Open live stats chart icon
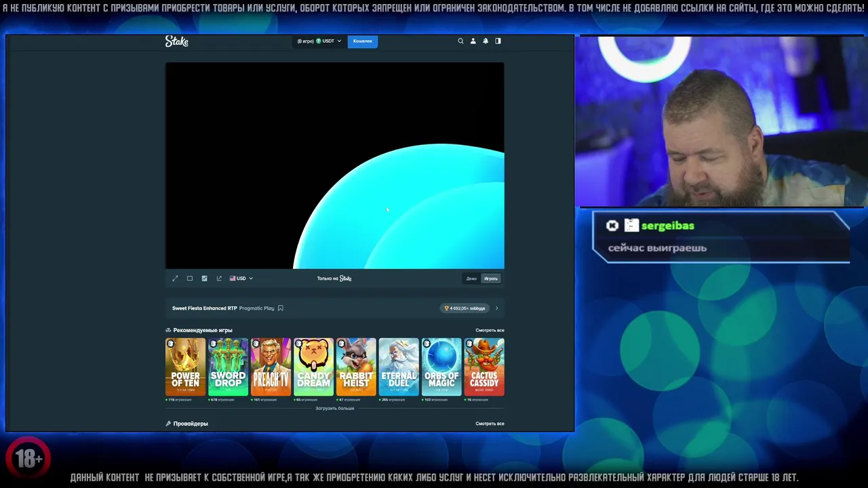Image resolution: width=868 pixels, height=488 pixels. (x=204, y=279)
